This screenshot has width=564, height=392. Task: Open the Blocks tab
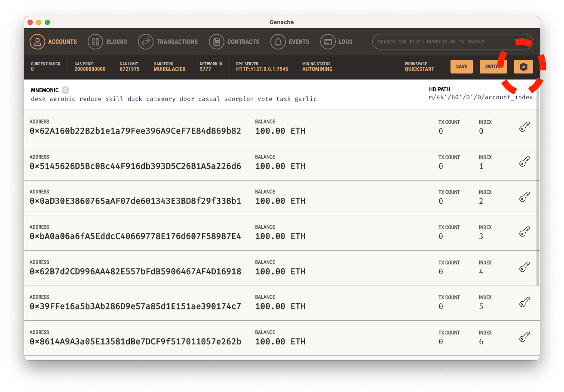click(x=107, y=42)
